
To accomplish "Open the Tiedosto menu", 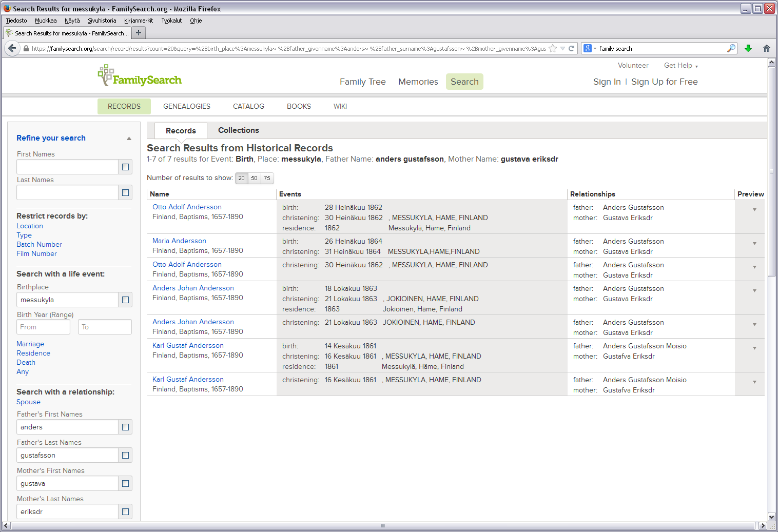I will coord(16,21).
